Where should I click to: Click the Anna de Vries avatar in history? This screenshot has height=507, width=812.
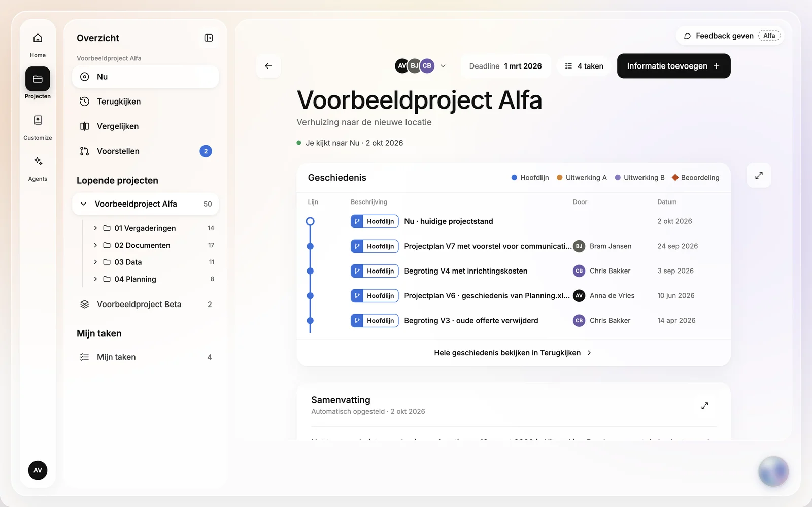579,296
